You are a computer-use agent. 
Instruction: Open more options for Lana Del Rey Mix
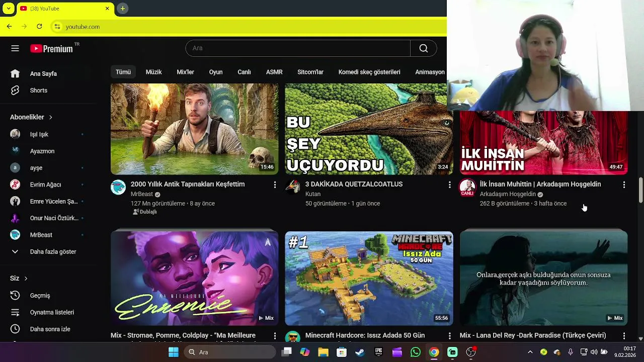(624, 335)
